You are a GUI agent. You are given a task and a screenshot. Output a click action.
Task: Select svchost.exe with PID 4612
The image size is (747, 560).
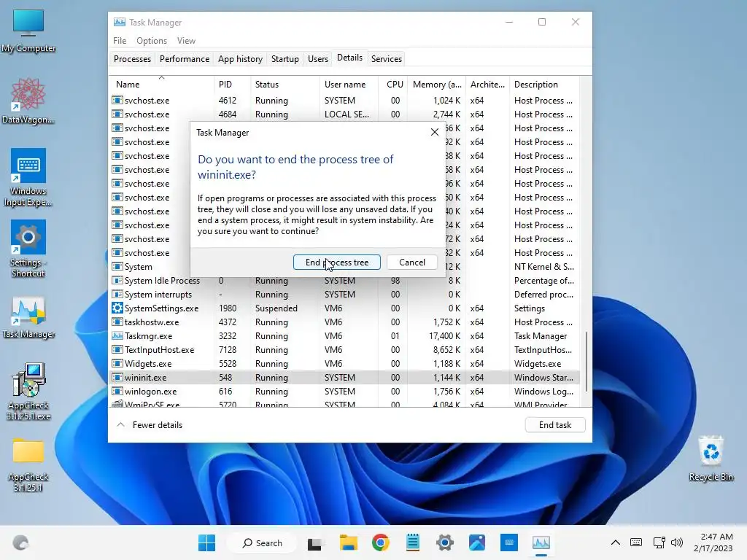(344, 101)
